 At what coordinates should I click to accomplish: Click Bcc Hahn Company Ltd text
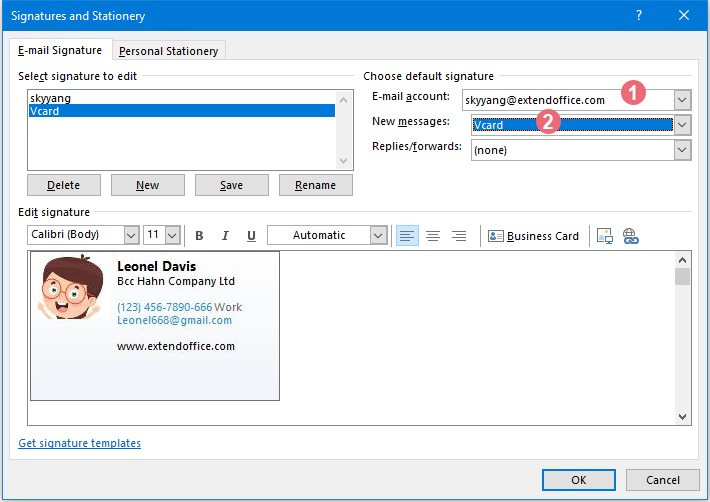[176, 281]
